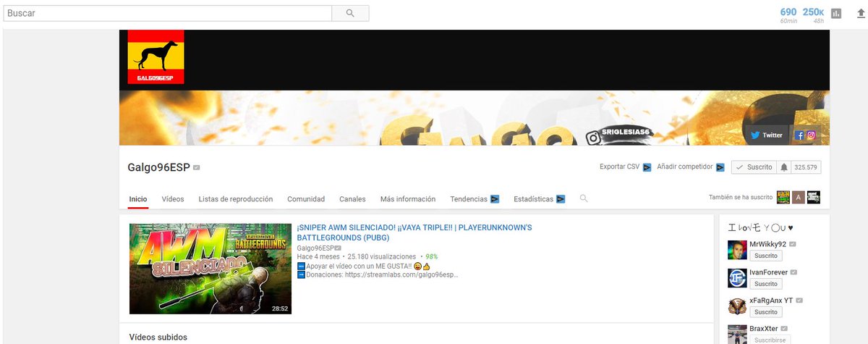
Task: Toggle Suscrito button under MrWikky92
Action: point(765,256)
